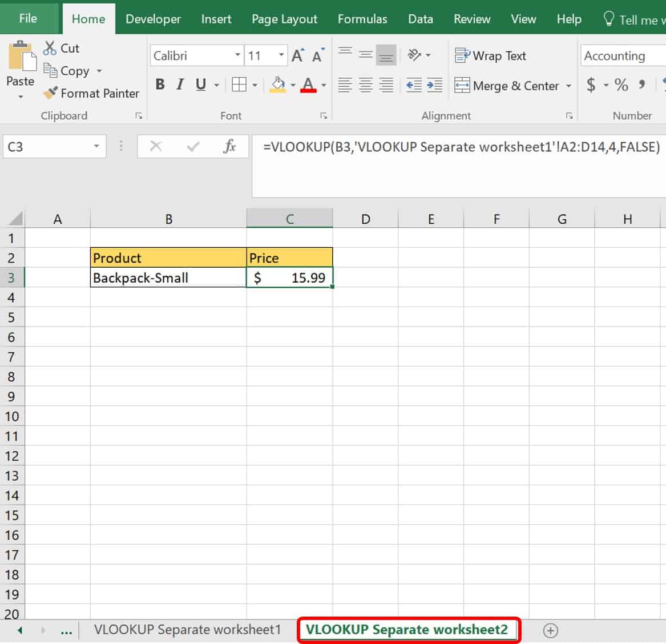Image resolution: width=666 pixels, height=644 pixels.
Task: Enable Wrap Text
Action: click(491, 55)
